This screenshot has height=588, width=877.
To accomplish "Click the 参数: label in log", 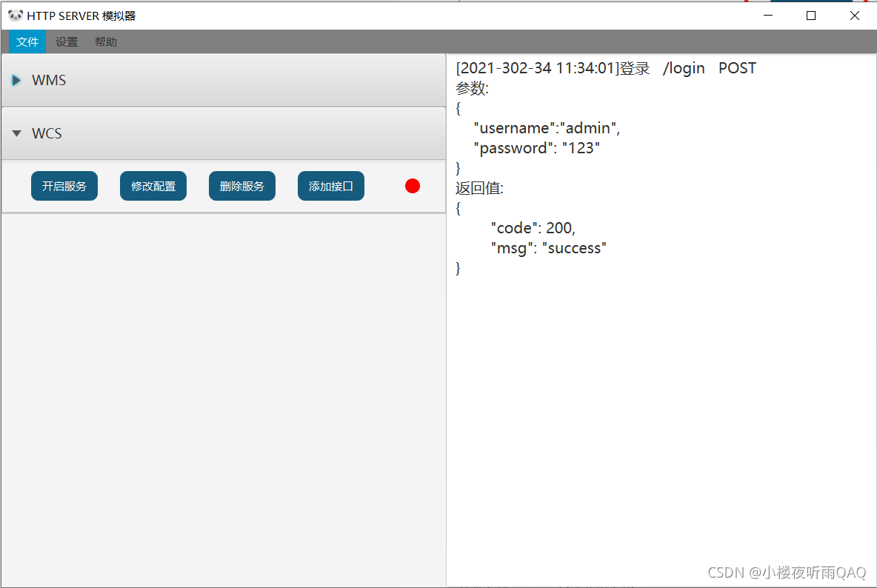I will (472, 88).
